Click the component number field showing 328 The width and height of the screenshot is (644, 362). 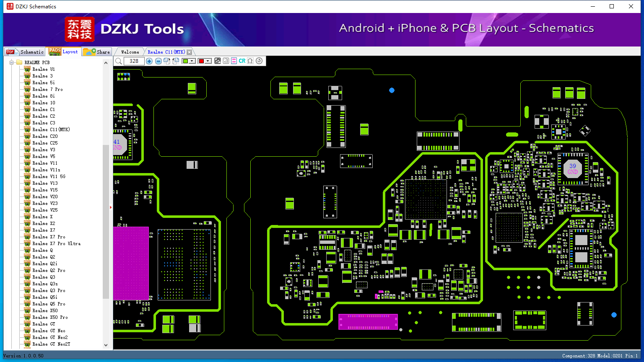[x=134, y=61]
